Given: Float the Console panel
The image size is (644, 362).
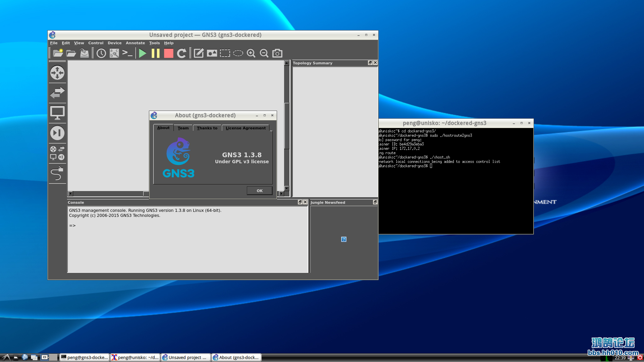Looking at the screenshot, I should (300, 202).
